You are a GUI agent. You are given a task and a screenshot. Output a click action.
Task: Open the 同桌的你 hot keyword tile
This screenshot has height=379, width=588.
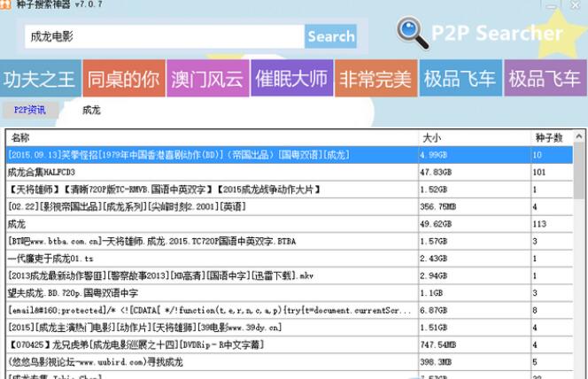click(x=124, y=78)
